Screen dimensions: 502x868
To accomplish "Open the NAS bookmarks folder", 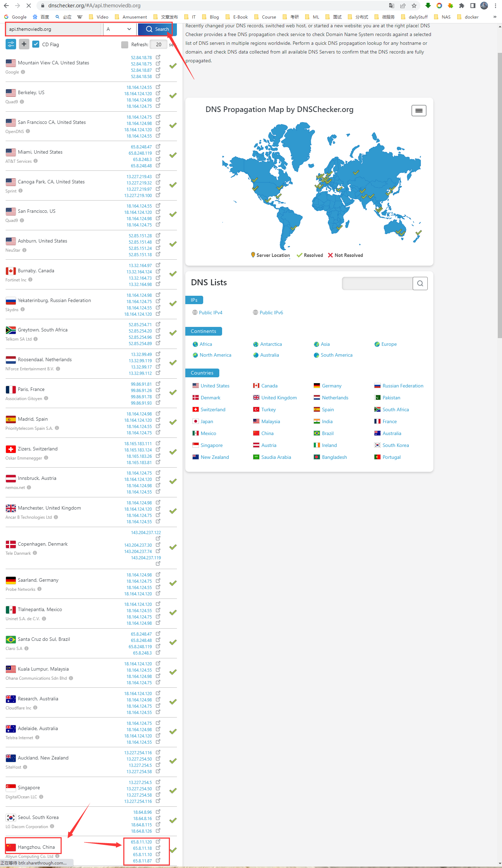I will pos(442,17).
